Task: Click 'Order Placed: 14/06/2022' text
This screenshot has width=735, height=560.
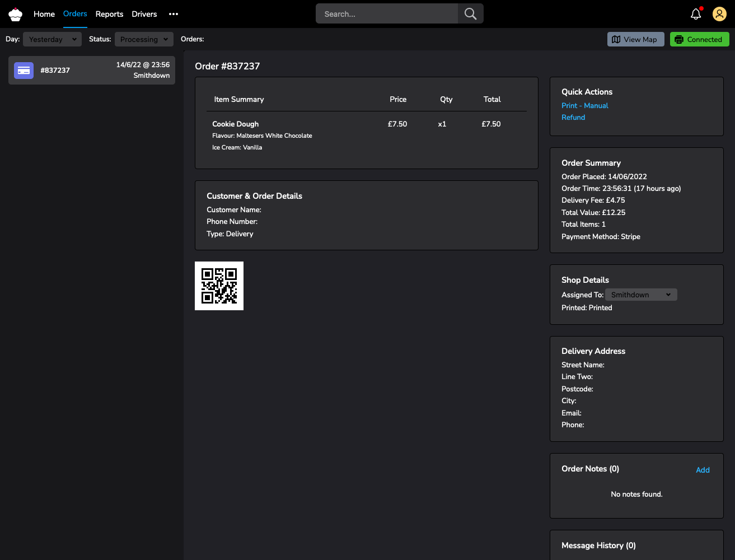Action: click(x=604, y=176)
